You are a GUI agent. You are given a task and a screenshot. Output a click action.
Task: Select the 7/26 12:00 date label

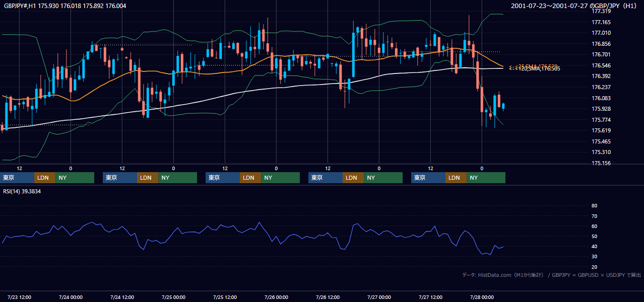click(x=328, y=297)
